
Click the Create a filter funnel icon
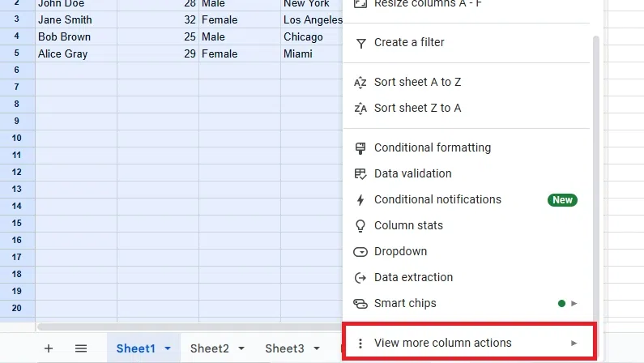coord(361,43)
